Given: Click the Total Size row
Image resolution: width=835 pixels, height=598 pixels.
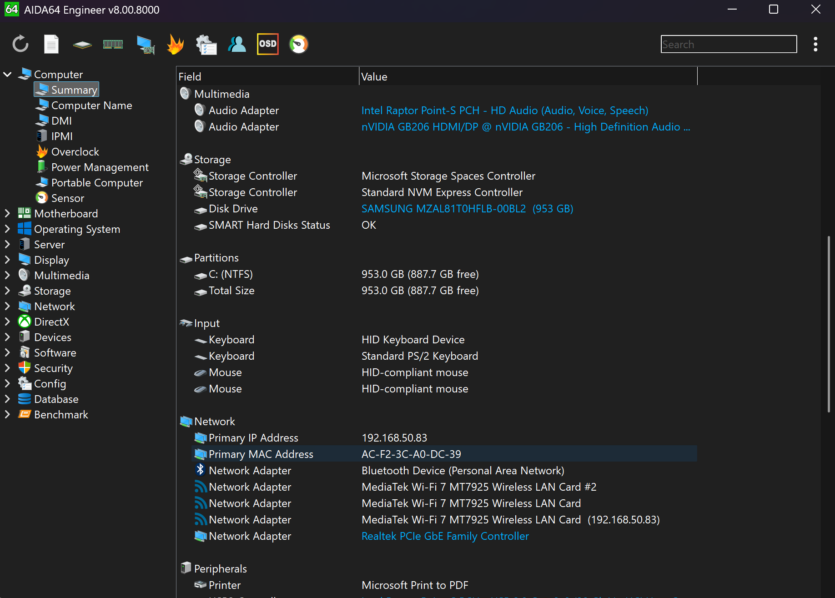Looking at the screenshot, I should (x=444, y=291).
